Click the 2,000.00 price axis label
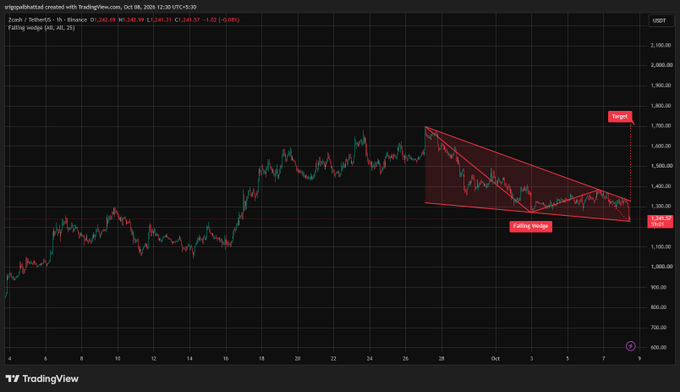Viewport: 680px width, 392px height. click(661, 65)
